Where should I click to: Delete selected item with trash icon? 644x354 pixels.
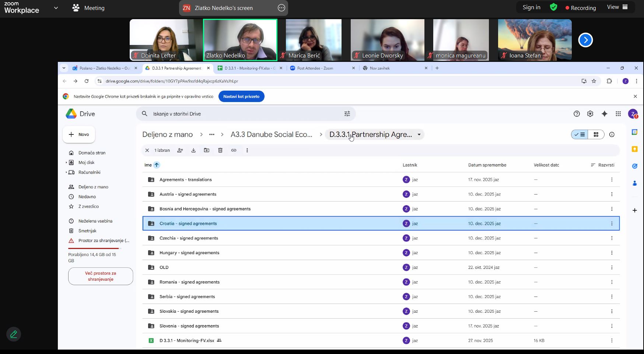coord(220,150)
